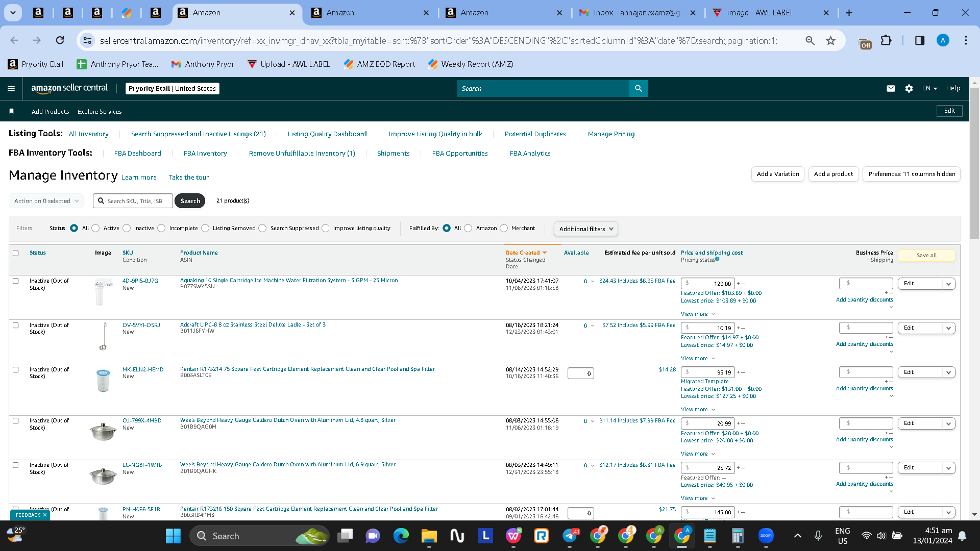This screenshot has width=980, height=551.
Task: Open a new browser tab
Action: point(849,13)
